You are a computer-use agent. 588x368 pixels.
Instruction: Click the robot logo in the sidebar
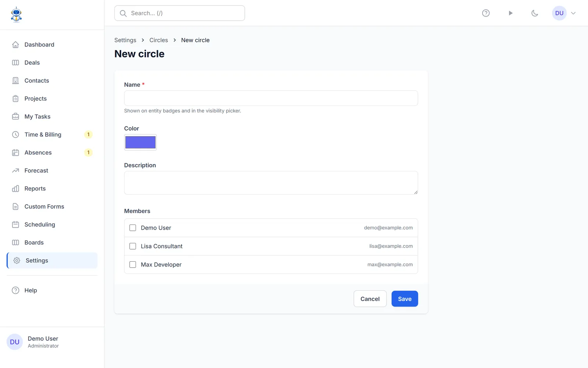16,15
